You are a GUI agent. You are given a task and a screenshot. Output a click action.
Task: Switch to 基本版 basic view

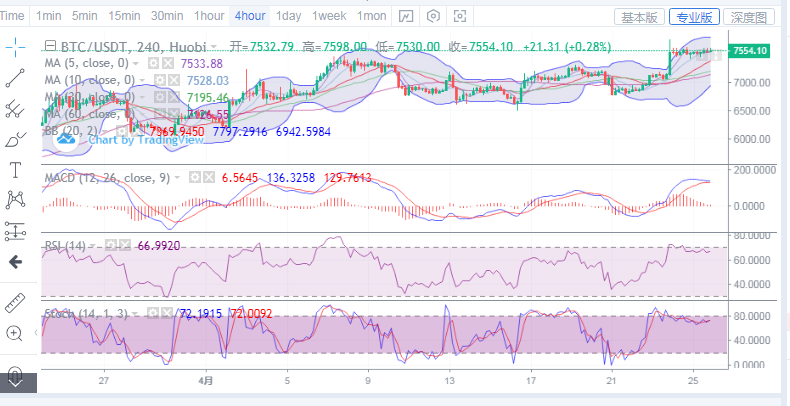click(640, 17)
